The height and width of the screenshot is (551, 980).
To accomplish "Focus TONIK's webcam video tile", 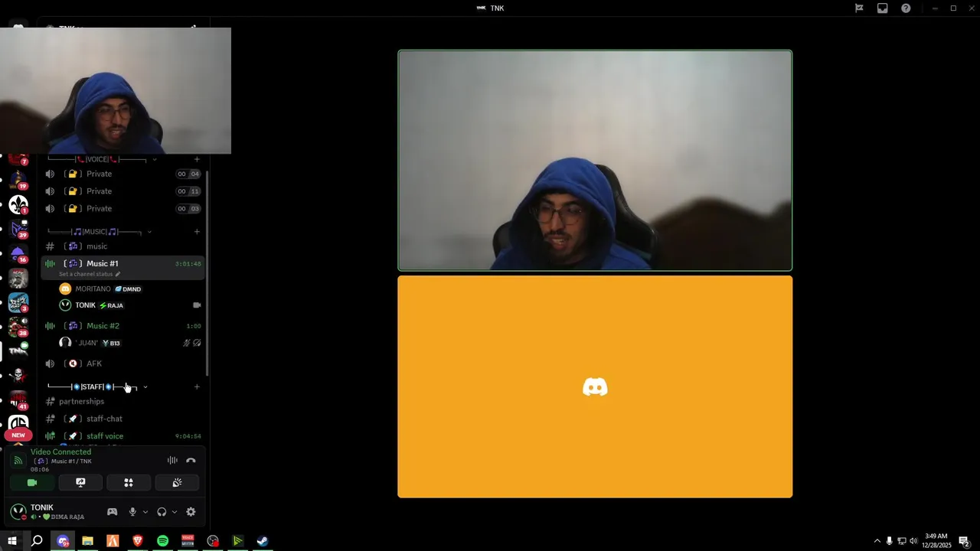I will (595, 161).
